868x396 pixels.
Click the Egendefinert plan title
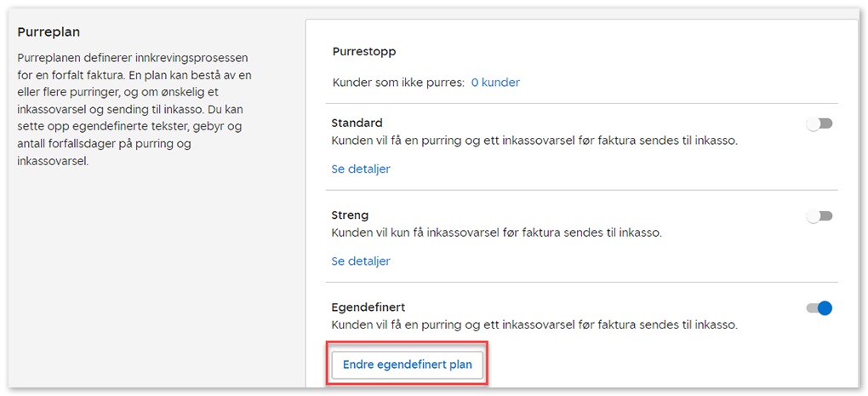(367, 307)
